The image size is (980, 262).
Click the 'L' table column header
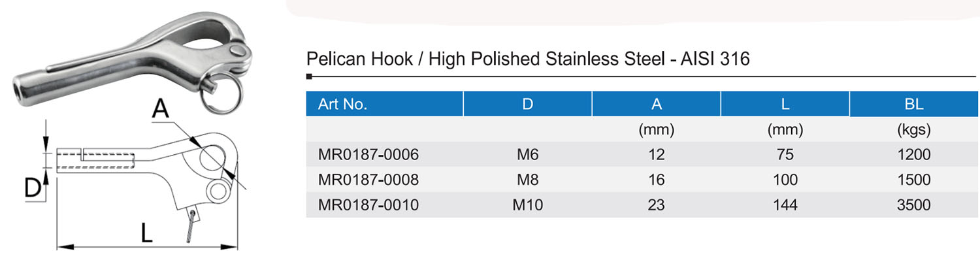tap(785, 105)
